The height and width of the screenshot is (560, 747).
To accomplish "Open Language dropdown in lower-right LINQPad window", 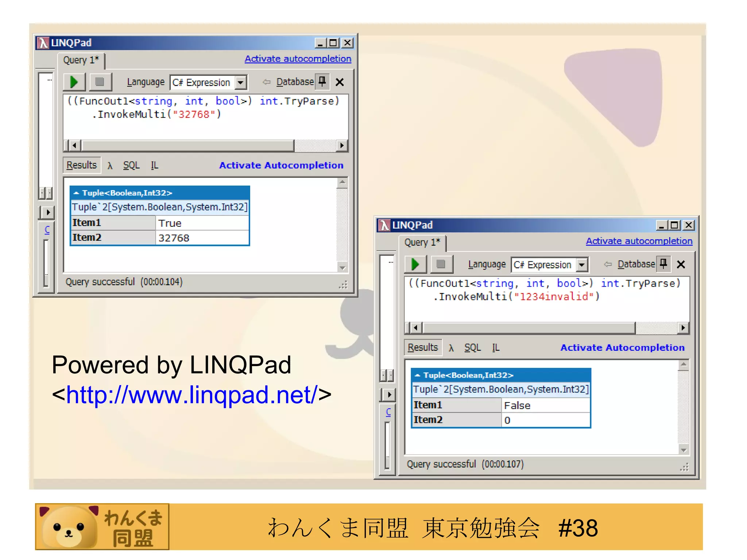I will pos(582,265).
